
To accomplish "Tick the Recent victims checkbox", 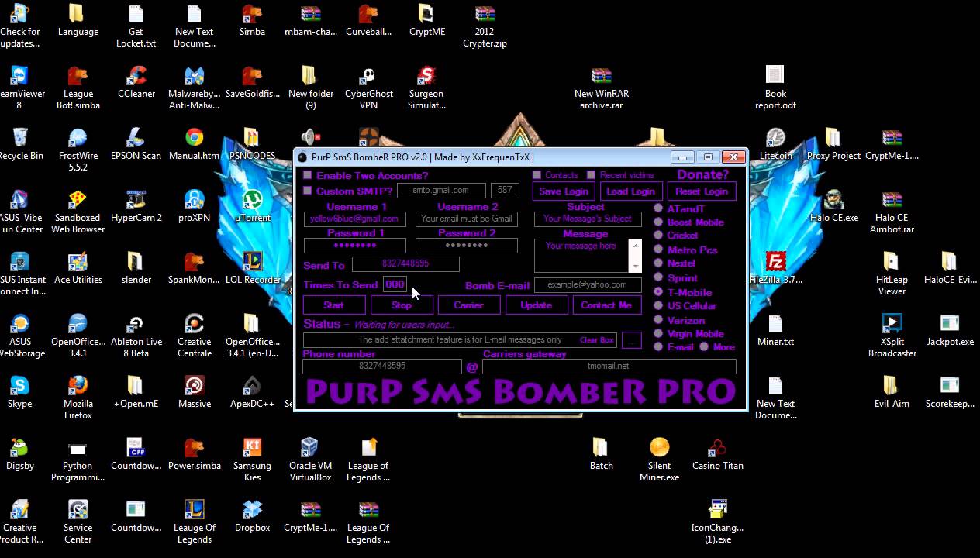I will (x=592, y=175).
